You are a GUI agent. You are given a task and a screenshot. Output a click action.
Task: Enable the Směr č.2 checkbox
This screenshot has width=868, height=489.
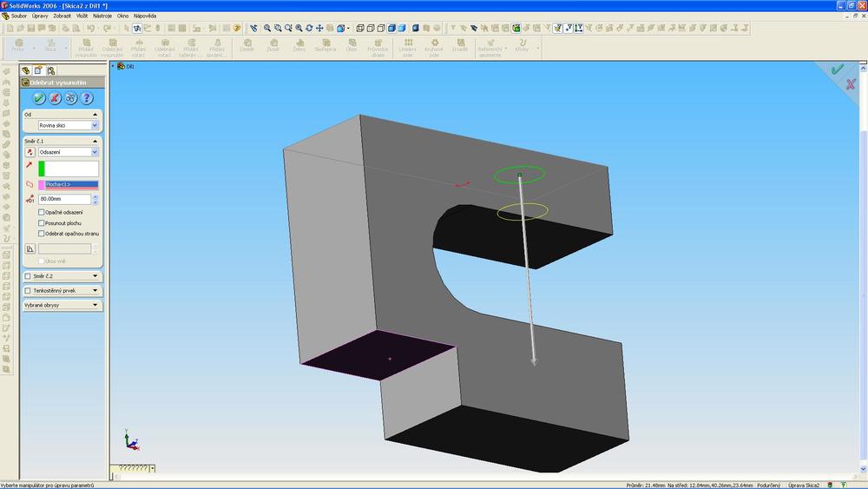[x=28, y=276]
